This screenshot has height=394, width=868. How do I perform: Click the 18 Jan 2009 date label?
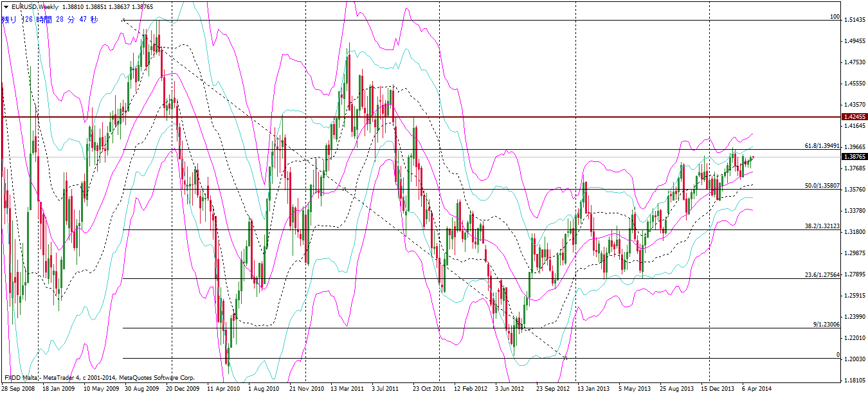tap(59, 389)
